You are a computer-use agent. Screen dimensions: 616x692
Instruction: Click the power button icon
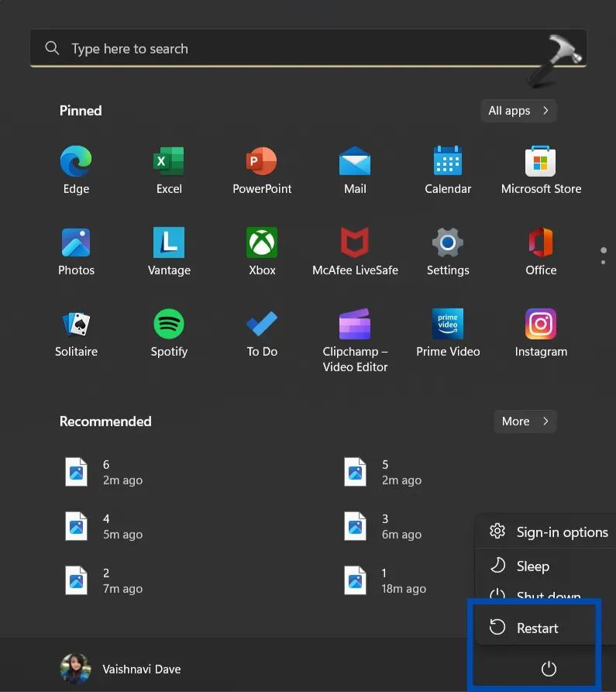coord(549,669)
